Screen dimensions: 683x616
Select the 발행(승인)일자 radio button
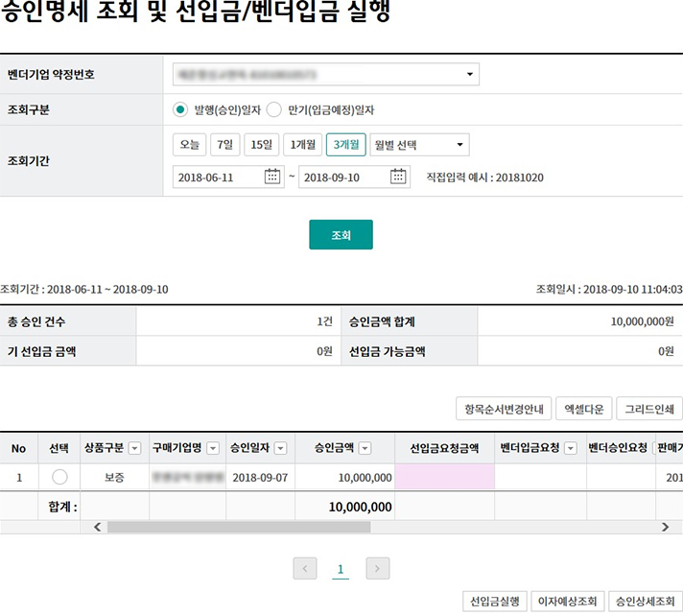[179, 109]
